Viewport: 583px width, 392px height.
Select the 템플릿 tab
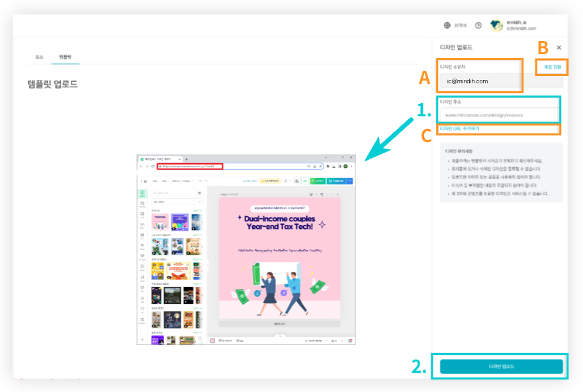(x=65, y=56)
